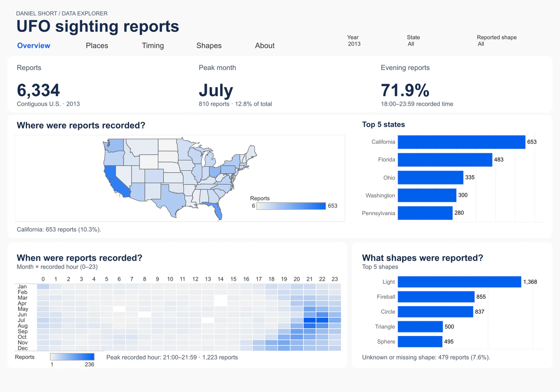This screenshot has width=560, height=392.
Task: Open the Year filter showing 2013
Action: click(x=354, y=44)
